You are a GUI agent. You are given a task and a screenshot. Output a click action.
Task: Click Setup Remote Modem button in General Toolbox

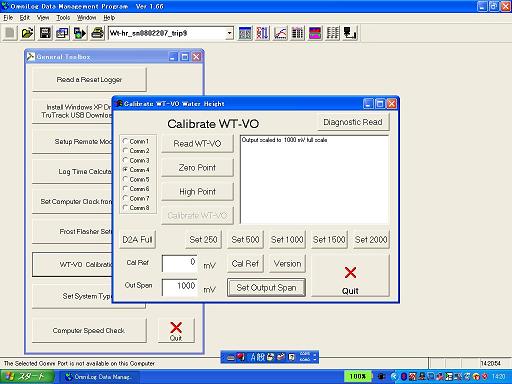(x=72, y=141)
